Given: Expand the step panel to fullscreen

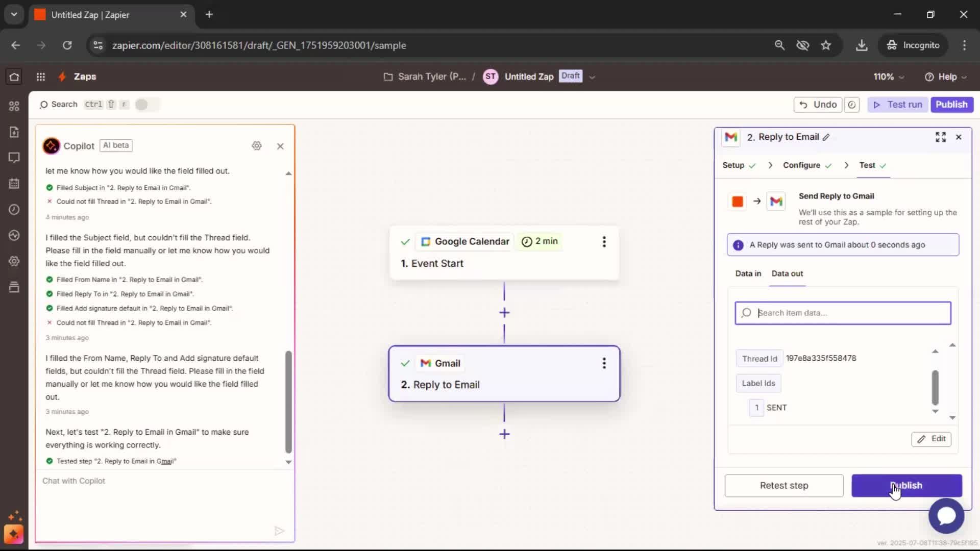Looking at the screenshot, I should click(x=941, y=137).
